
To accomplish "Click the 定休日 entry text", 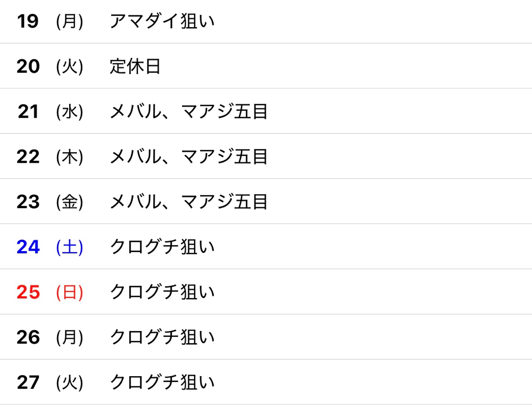I will [x=135, y=67].
